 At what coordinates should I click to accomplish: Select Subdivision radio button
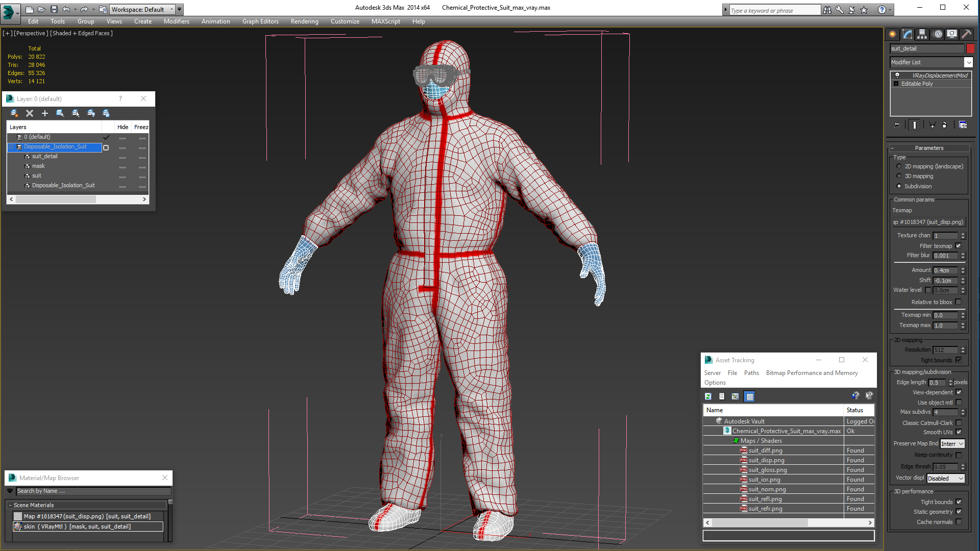click(899, 186)
